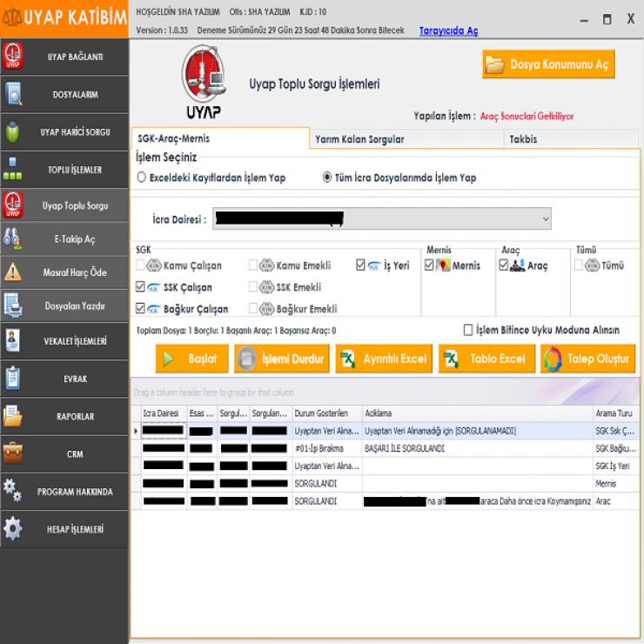Enable the Kamu Çalışan checkbox
Viewport: 644px width, 644px height.
point(140,265)
